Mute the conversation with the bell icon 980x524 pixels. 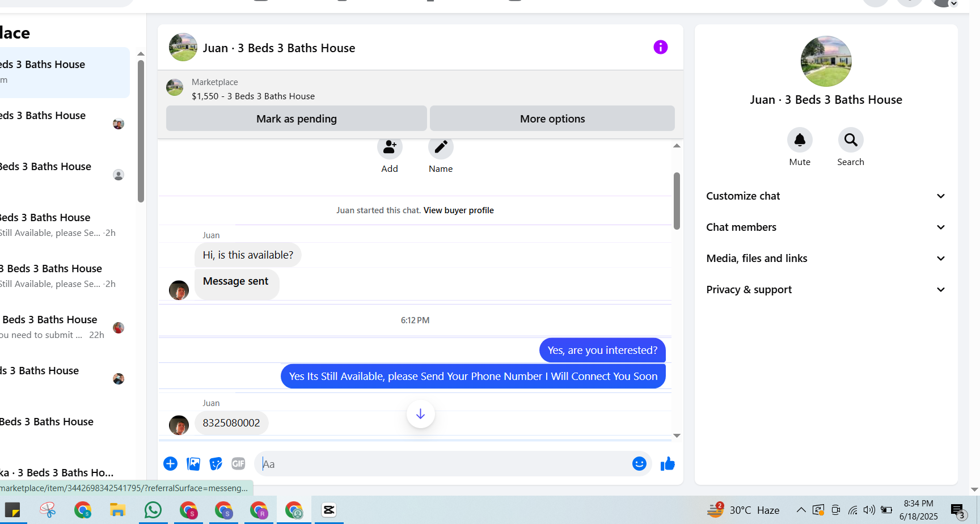[x=800, y=140]
